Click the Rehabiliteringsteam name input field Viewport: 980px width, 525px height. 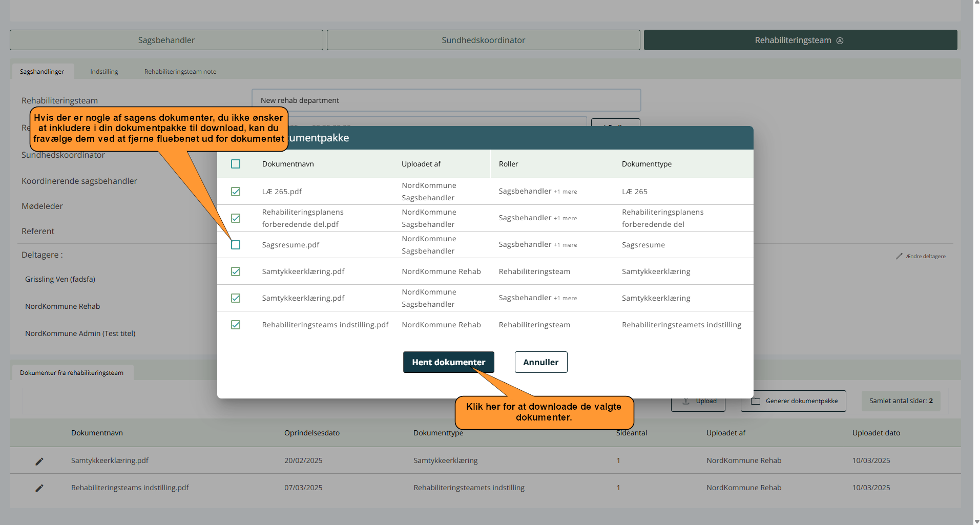pyautogui.click(x=446, y=100)
